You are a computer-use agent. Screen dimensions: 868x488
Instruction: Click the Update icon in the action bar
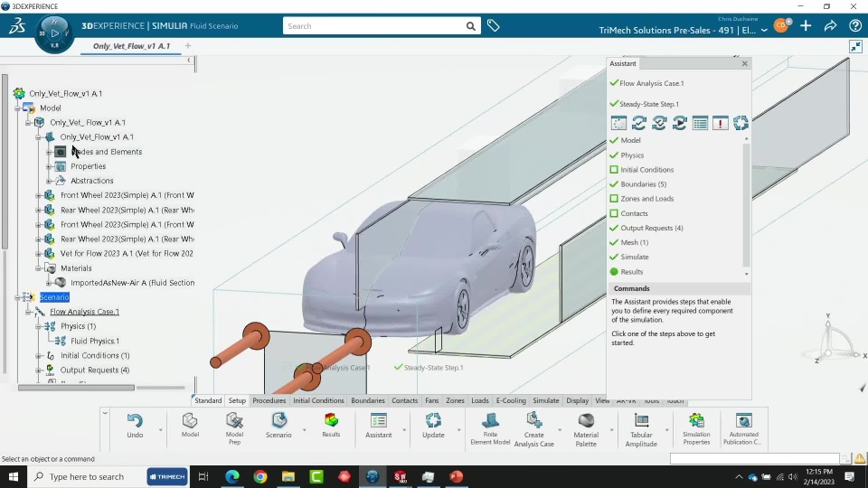tap(433, 421)
